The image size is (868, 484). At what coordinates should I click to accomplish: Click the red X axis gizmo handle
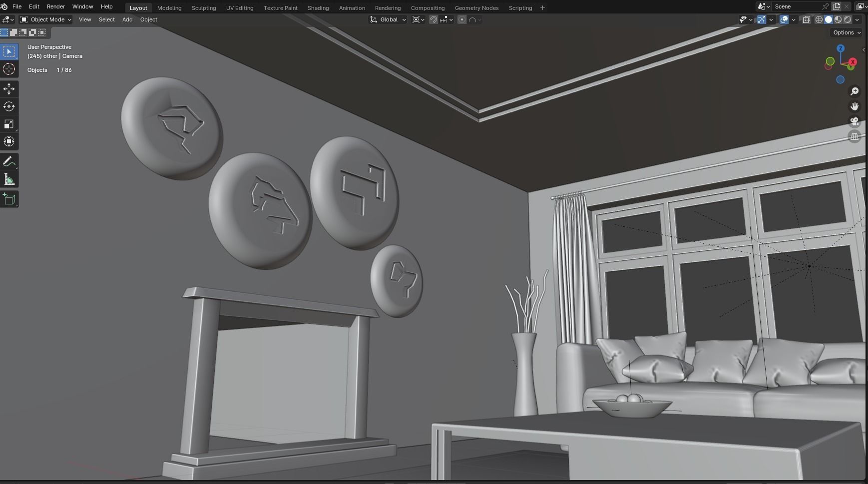point(853,62)
